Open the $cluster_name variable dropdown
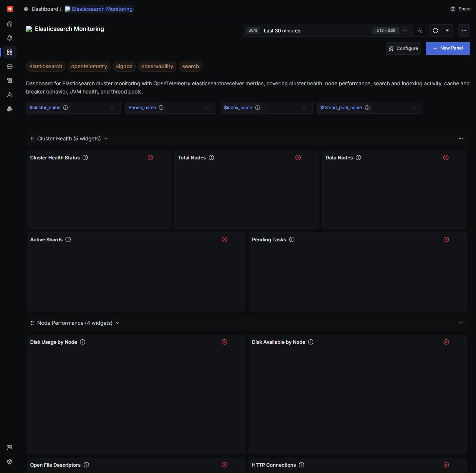 tap(95, 108)
